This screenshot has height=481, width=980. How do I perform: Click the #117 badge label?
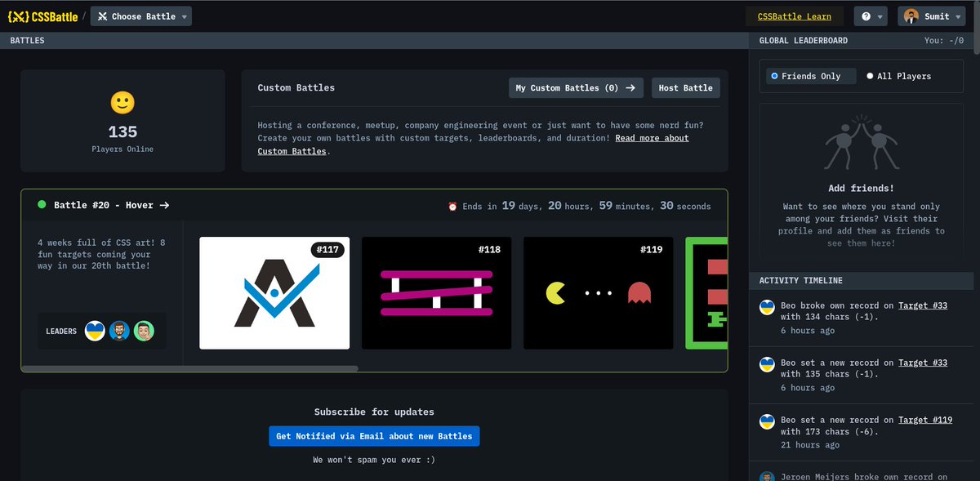pyautogui.click(x=327, y=249)
